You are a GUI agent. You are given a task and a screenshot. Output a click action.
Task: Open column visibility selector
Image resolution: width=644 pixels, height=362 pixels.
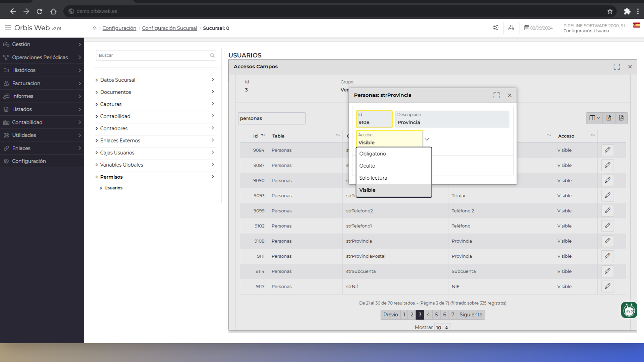594,118
